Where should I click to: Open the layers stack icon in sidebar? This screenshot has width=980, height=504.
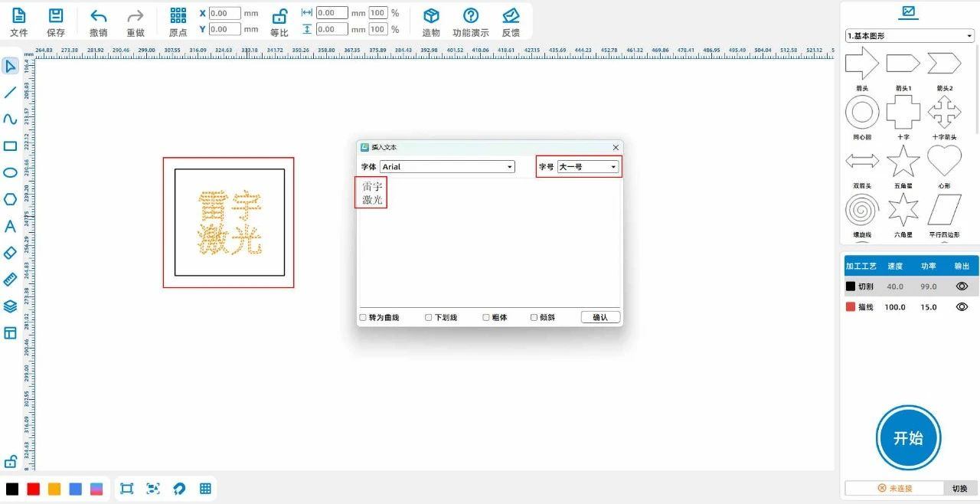pos(10,306)
